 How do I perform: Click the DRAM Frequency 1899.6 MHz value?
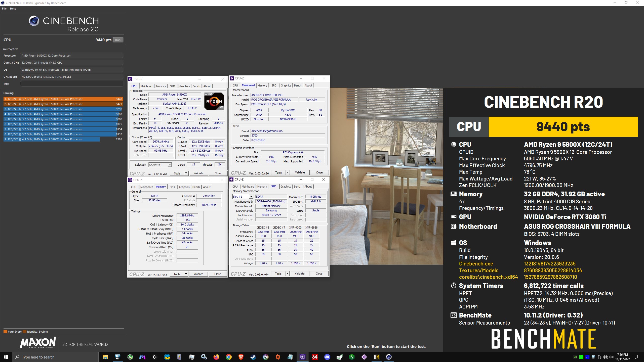click(187, 216)
